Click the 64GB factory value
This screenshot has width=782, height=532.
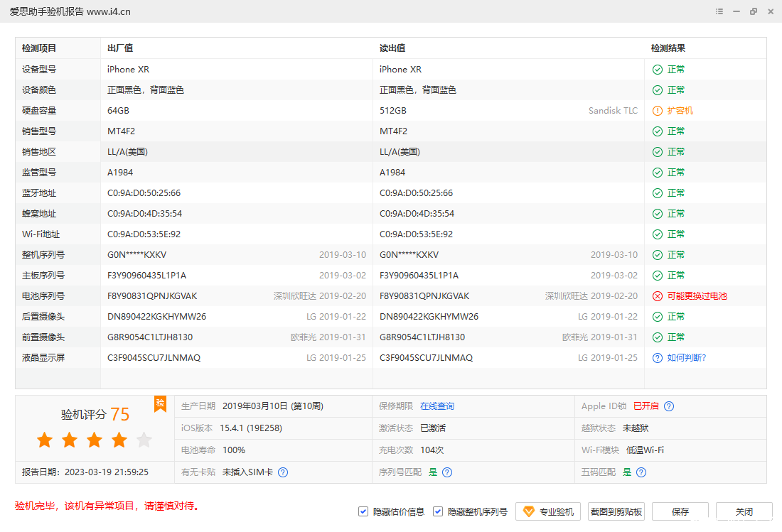pos(118,111)
